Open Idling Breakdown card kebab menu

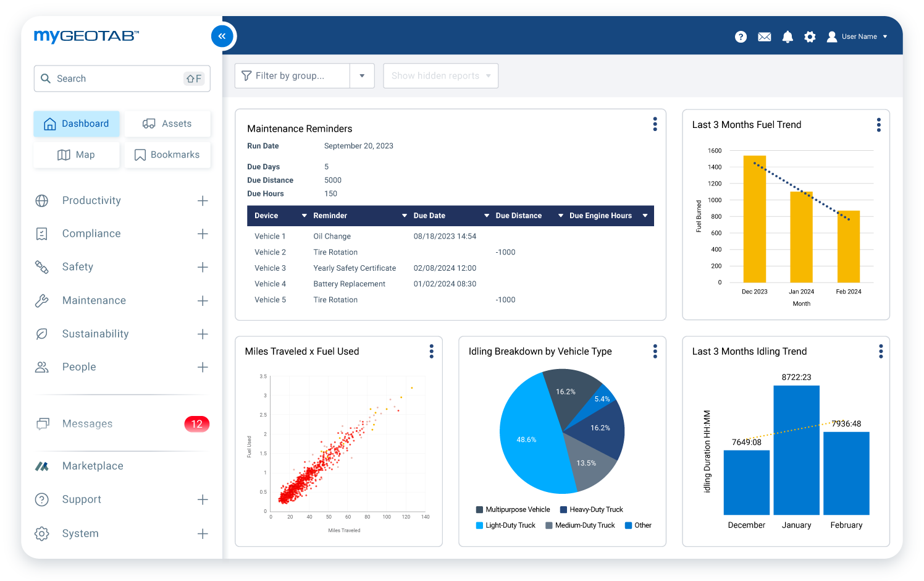(655, 352)
